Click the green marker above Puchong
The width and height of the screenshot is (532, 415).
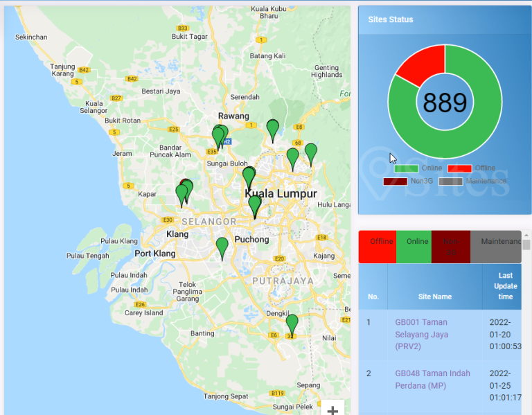click(x=222, y=247)
